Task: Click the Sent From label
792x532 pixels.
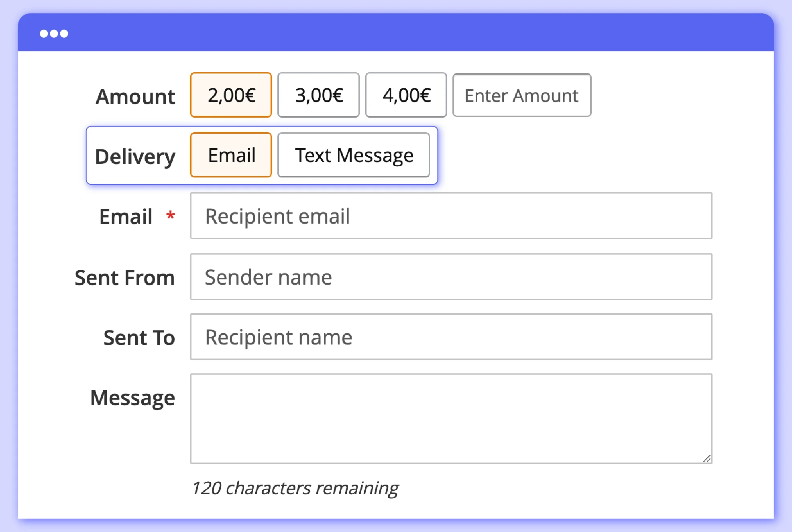Action: tap(124, 278)
